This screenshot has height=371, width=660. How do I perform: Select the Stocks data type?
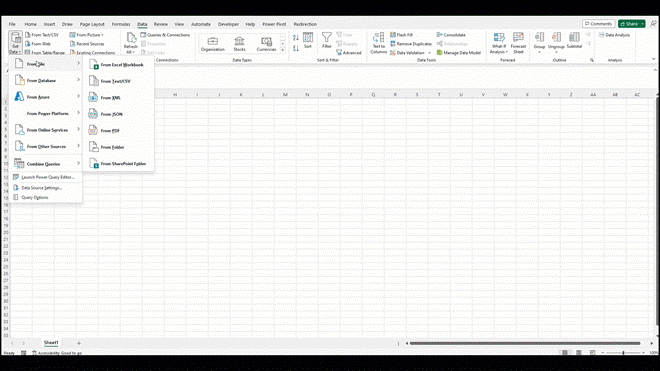click(x=240, y=44)
